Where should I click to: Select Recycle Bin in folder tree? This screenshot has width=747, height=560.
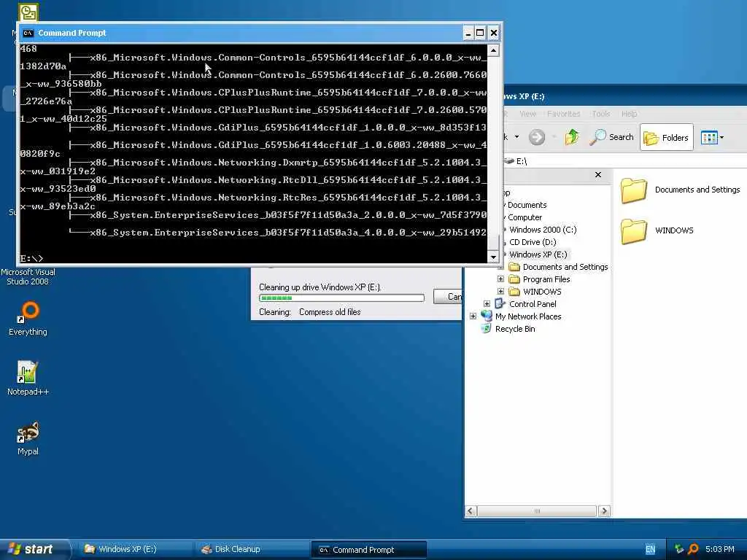point(514,329)
